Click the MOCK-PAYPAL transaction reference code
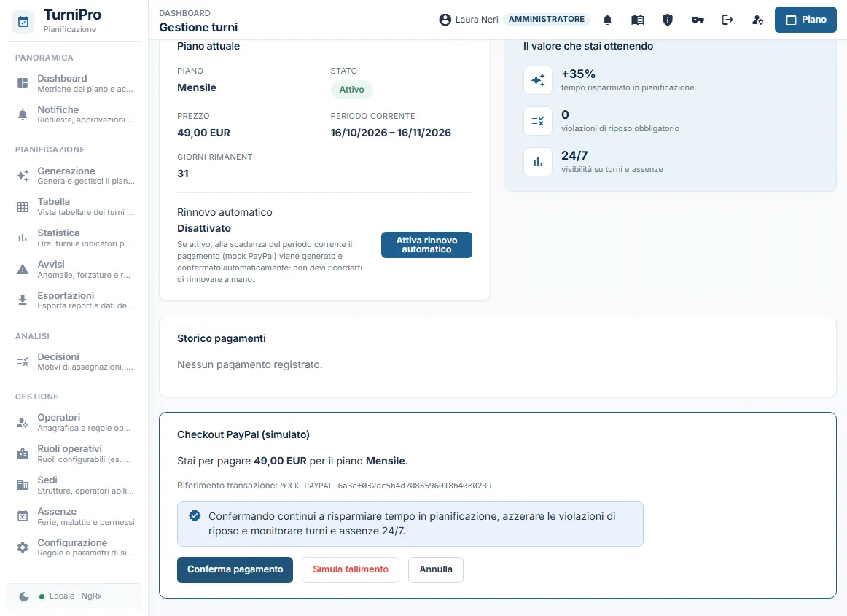 pos(386,486)
